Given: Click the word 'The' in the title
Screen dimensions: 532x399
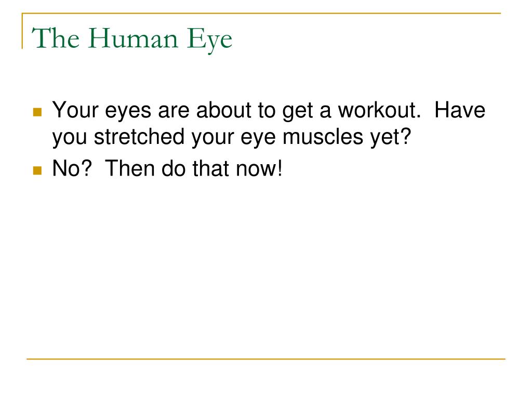Looking at the screenshot, I should coord(56,38).
